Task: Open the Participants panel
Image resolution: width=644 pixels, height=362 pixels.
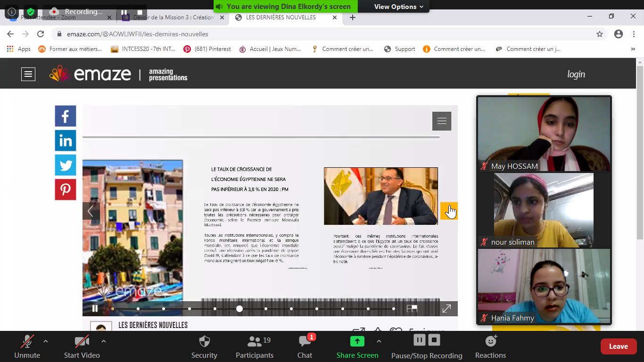Action: point(255,346)
